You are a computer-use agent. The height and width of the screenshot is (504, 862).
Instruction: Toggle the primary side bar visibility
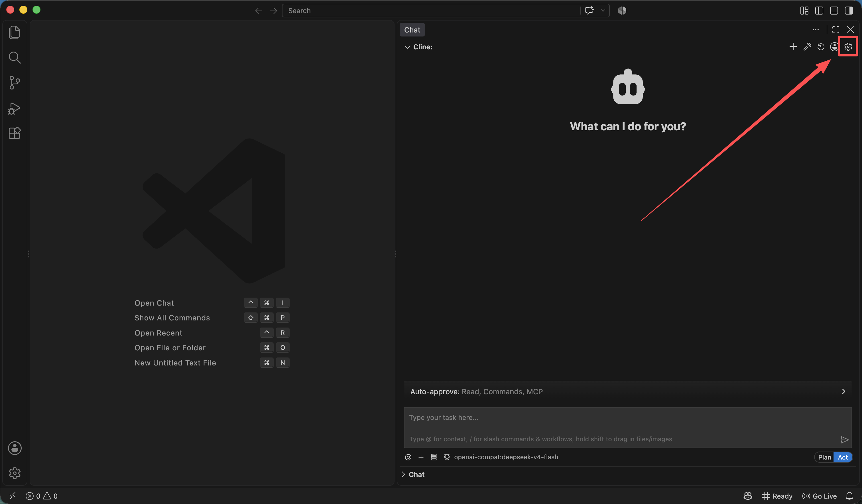coord(819,11)
